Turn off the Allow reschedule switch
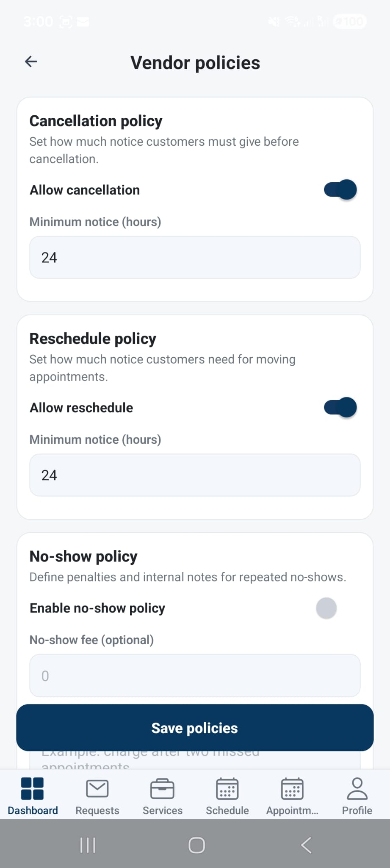Viewport: 390px width, 868px height. [340, 407]
